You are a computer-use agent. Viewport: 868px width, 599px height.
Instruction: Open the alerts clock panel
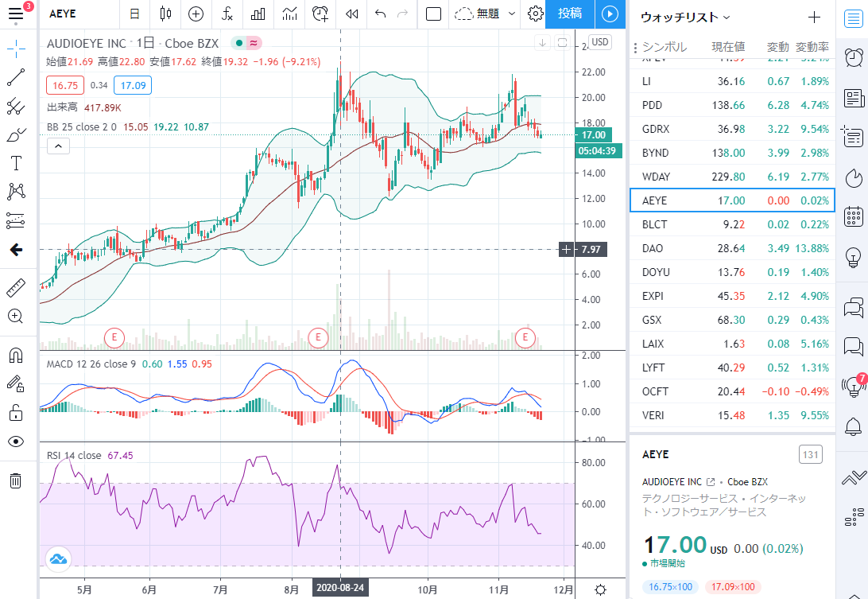coord(853,57)
